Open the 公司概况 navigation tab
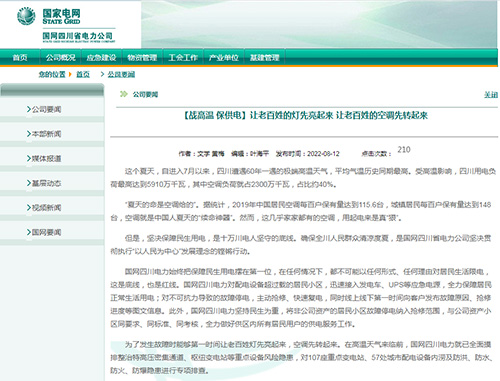 (x=61, y=58)
